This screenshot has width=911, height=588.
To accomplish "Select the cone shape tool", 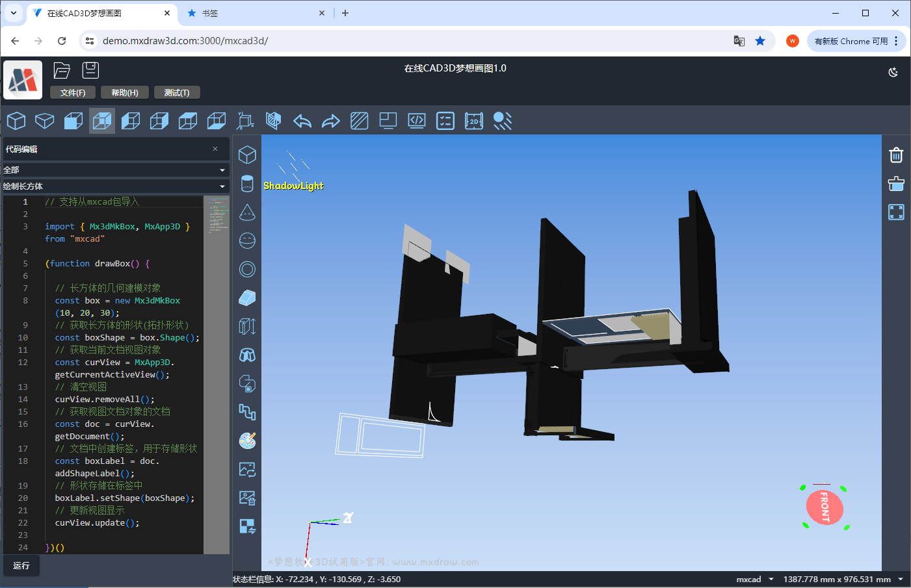I will click(x=247, y=212).
